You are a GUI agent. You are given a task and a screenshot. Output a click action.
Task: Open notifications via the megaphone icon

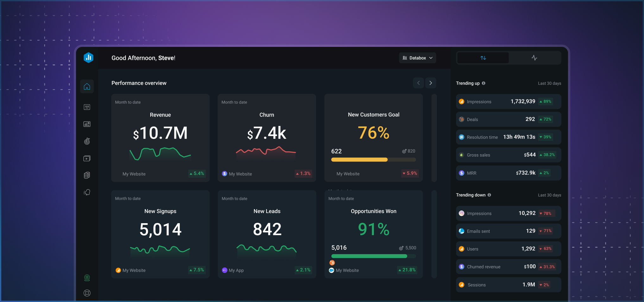(x=87, y=192)
